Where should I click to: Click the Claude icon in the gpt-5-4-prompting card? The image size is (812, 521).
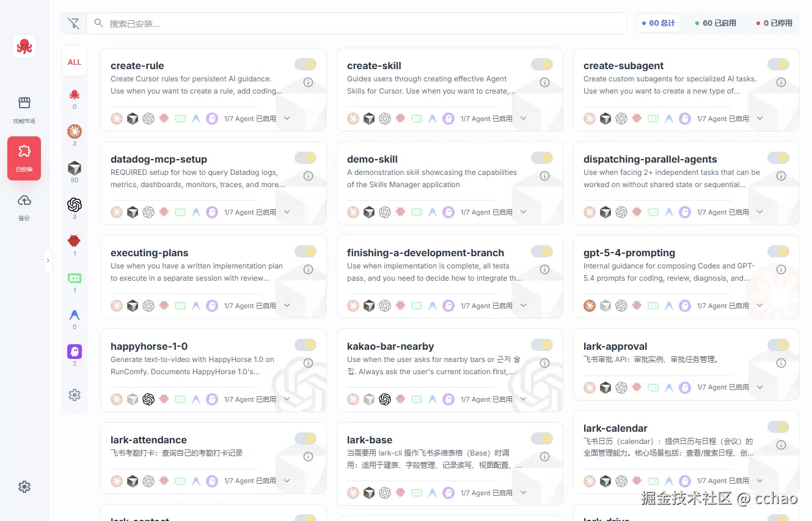pos(590,306)
